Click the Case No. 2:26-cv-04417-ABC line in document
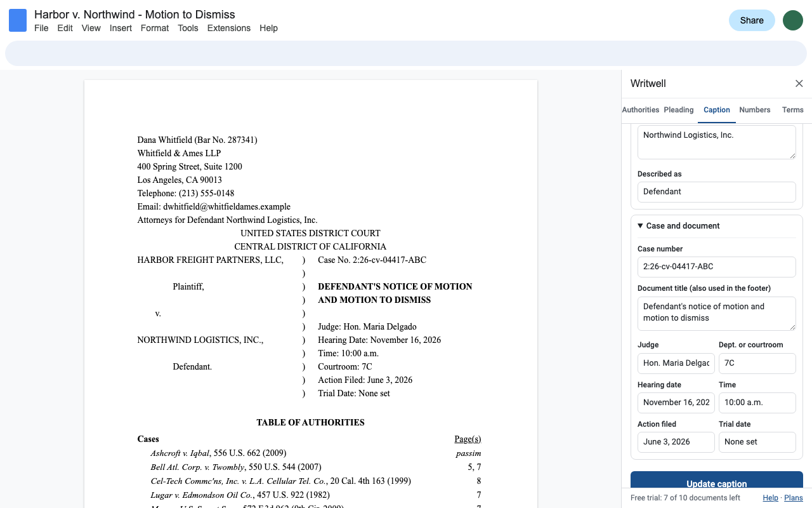 click(x=372, y=260)
